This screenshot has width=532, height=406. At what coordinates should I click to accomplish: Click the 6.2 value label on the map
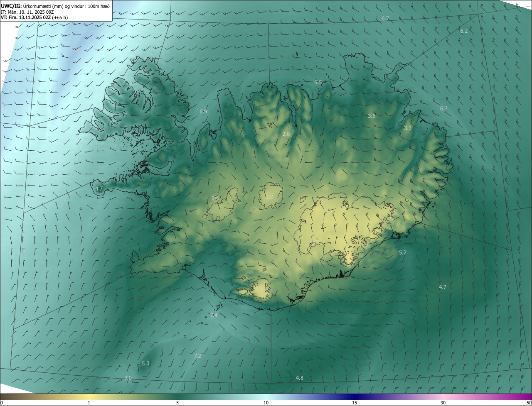(x=464, y=31)
